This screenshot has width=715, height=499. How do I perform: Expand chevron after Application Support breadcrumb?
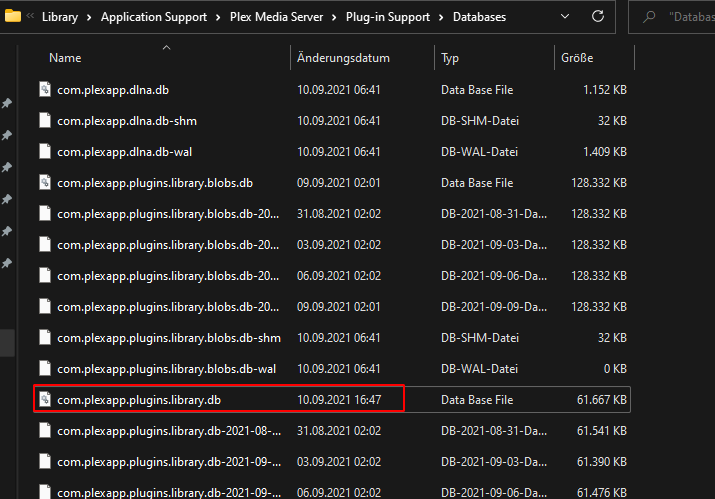pos(218,17)
